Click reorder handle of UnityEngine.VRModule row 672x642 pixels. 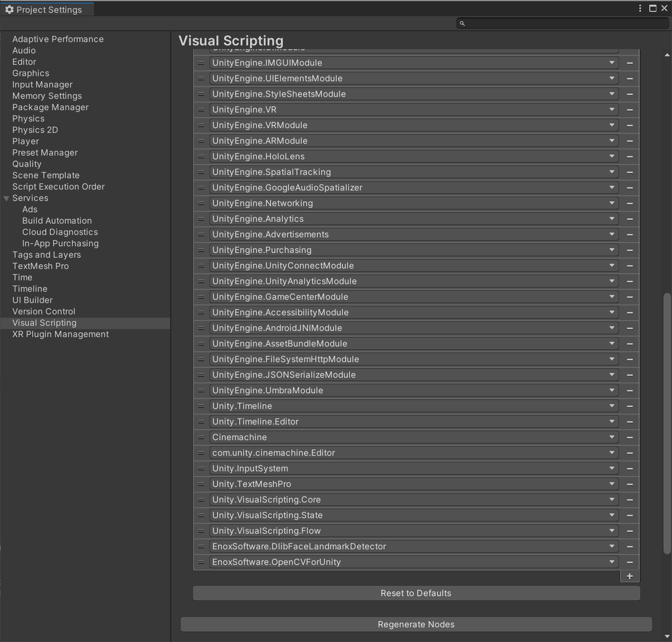[x=201, y=125]
